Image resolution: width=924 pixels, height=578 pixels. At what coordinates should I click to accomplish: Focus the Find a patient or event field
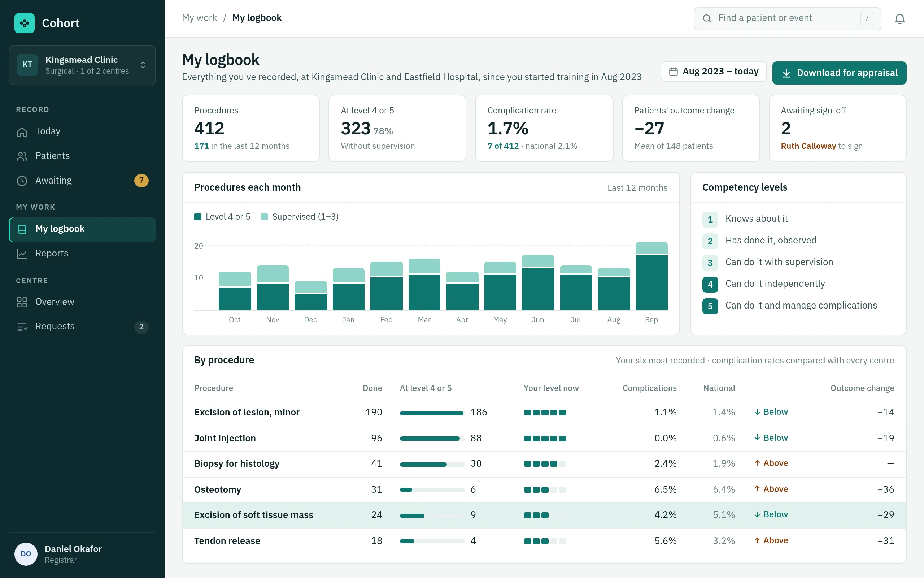[787, 18]
